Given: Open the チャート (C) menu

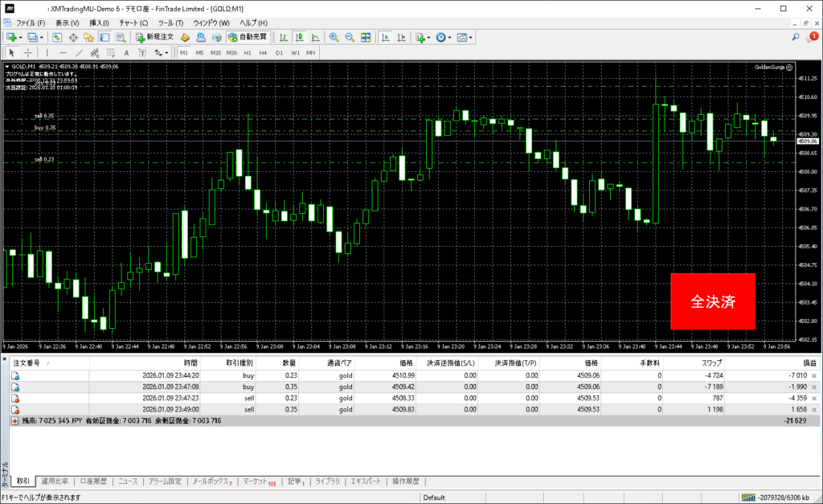Looking at the screenshot, I should [x=133, y=23].
